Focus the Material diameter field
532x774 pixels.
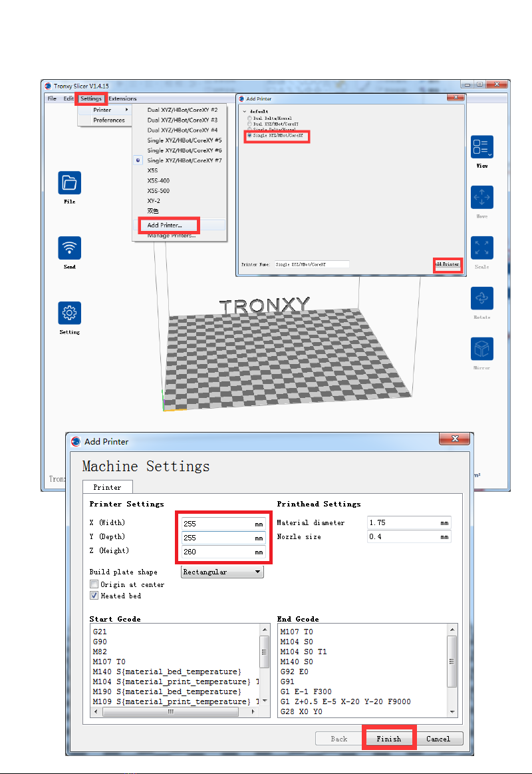(x=409, y=522)
